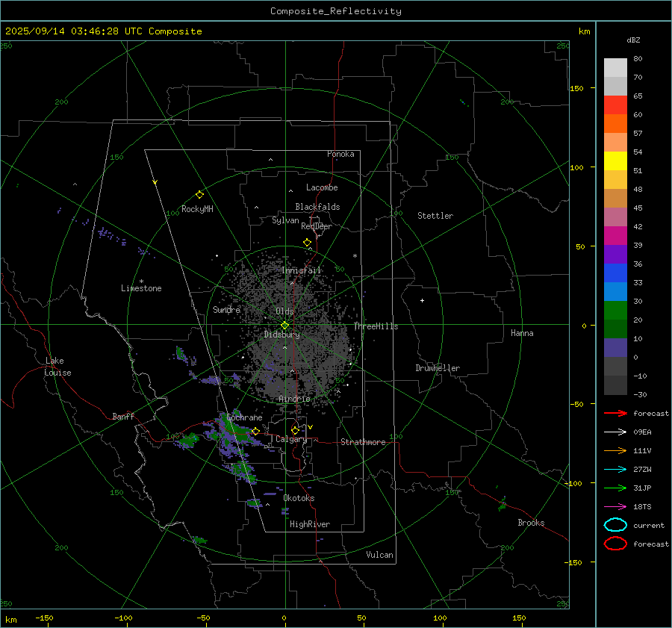This screenshot has width=672, height=628.
Task: Select the green 31JP arrow symbol
Action: pos(615,488)
